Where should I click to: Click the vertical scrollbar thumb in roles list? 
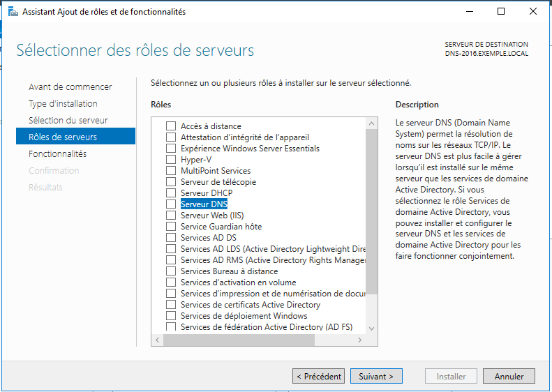(371, 211)
